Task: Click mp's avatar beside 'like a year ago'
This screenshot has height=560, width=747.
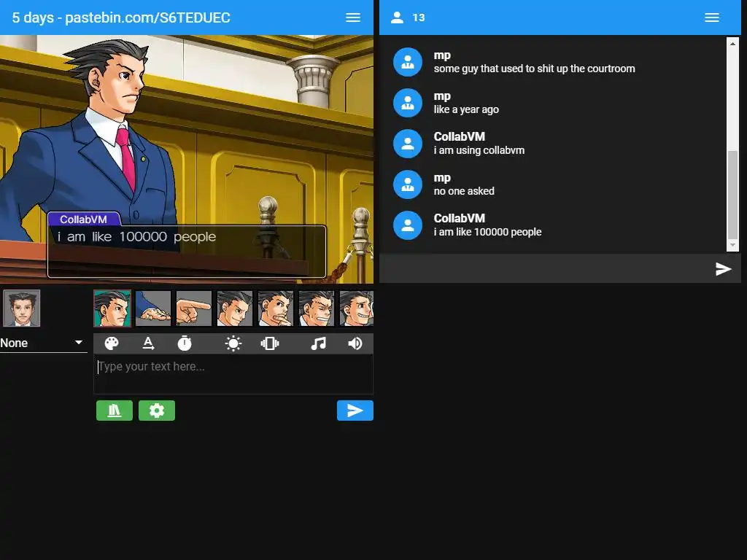Action: tap(408, 103)
